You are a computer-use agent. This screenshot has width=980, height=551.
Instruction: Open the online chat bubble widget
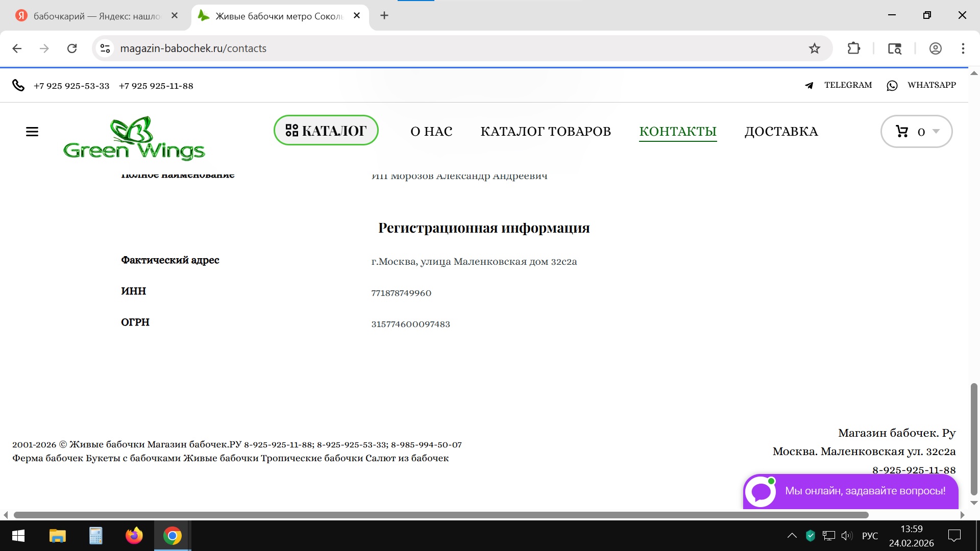click(x=761, y=492)
